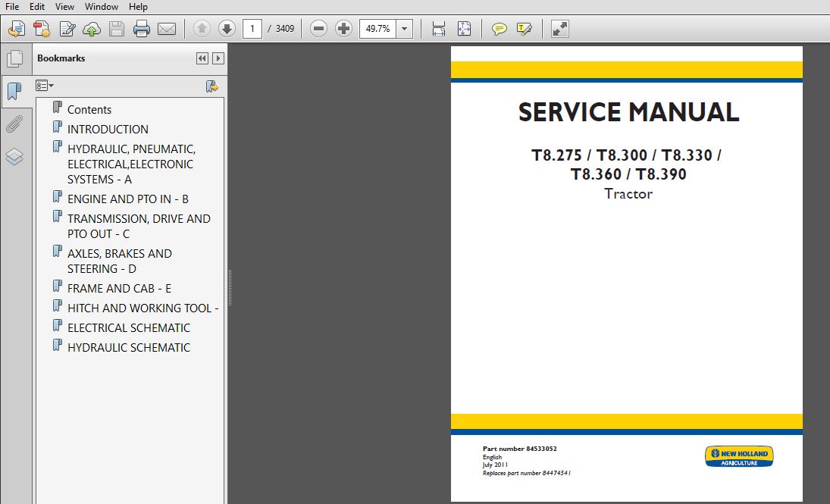Click the bookmark icon beside Contents
The height and width of the screenshot is (504, 830).
tap(57, 108)
